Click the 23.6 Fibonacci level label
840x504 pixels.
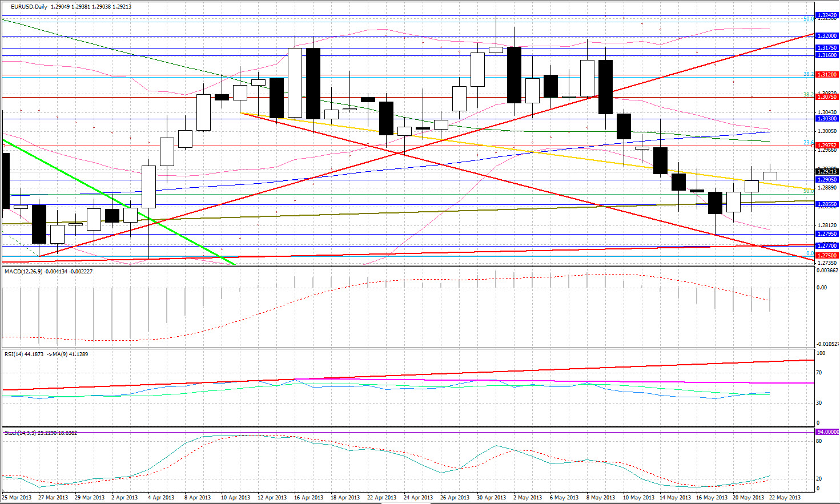coord(809,143)
